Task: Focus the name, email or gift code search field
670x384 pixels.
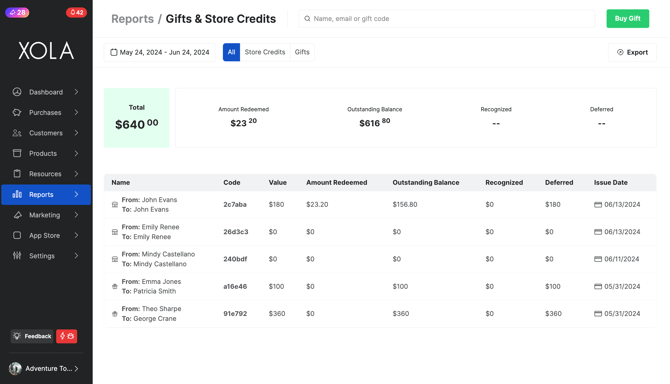Action: (x=447, y=18)
